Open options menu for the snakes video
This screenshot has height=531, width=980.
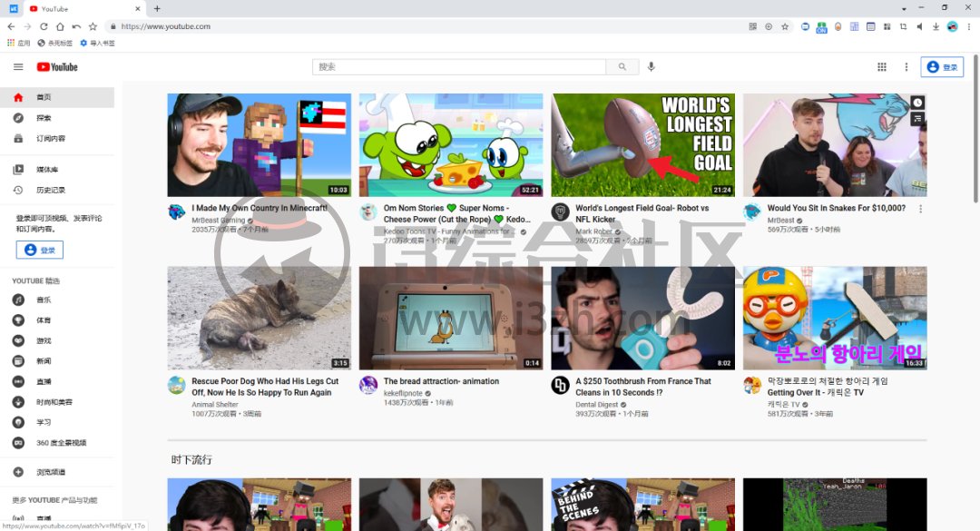[x=921, y=209]
